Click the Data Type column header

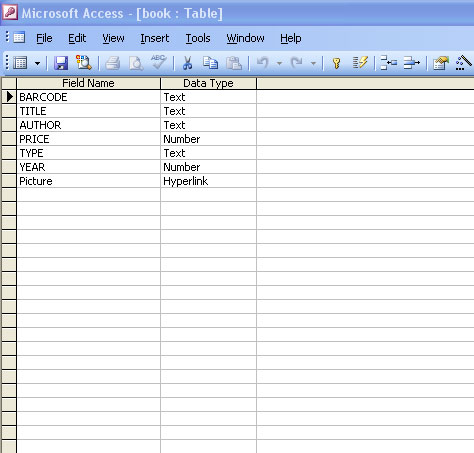click(x=208, y=83)
